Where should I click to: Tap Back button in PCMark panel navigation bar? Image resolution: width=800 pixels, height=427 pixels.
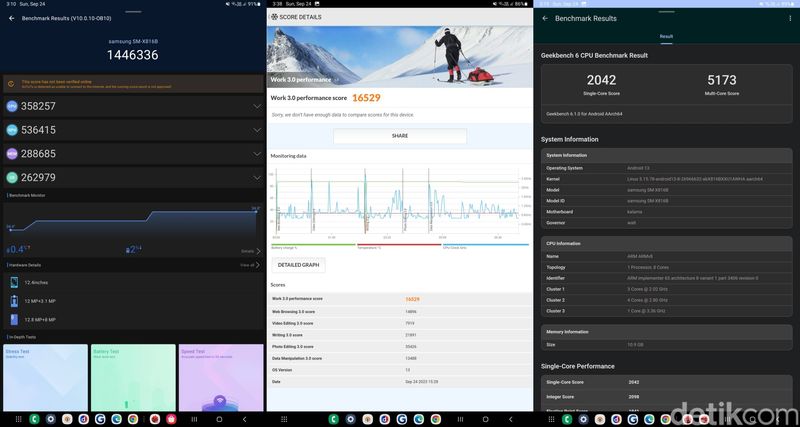(511, 419)
